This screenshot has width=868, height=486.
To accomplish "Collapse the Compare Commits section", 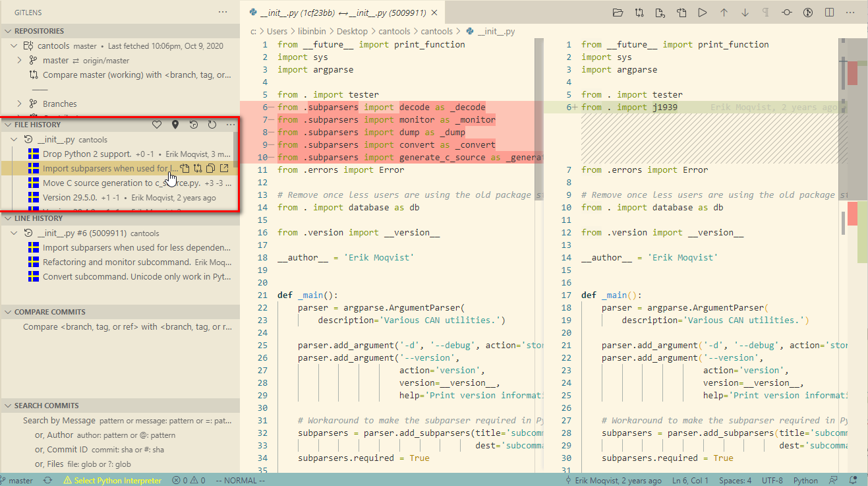I will pyautogui.click(x=7, y=312).
